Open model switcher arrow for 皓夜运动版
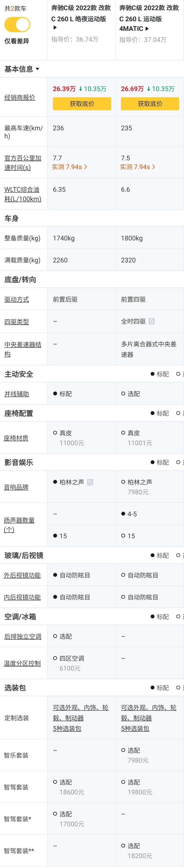Image resolution: width=184 pixels, height=868 pixels. (55, 28)
